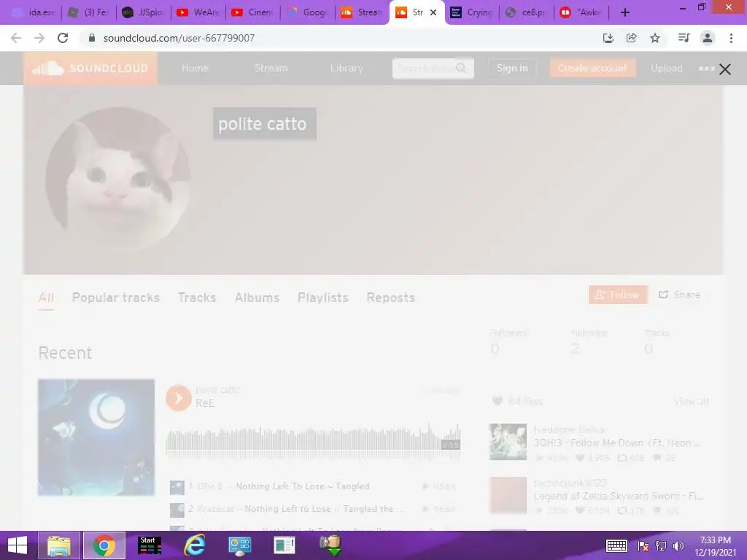Click the search magnifier icon
Screen dimensions: 747x560
[x=461, y=69]
